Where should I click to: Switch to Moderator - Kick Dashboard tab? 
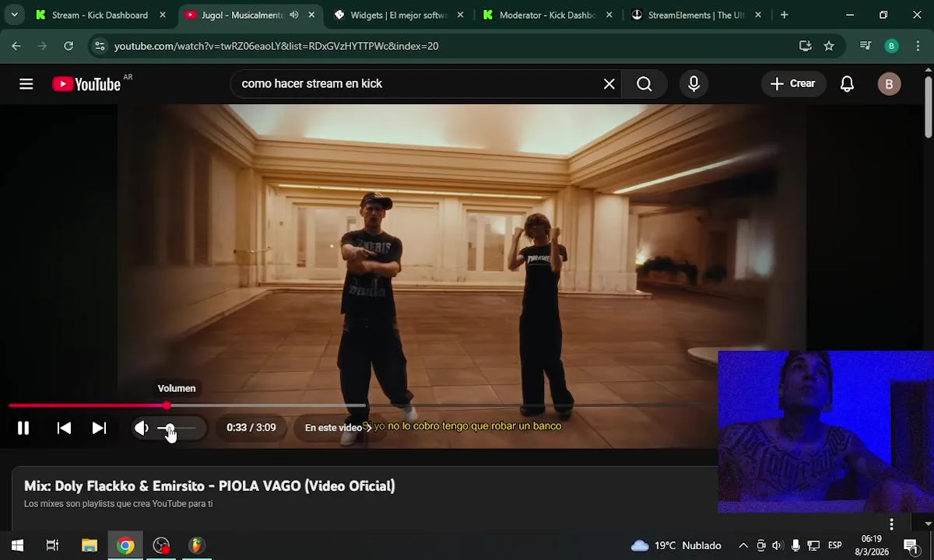[547, 15]
